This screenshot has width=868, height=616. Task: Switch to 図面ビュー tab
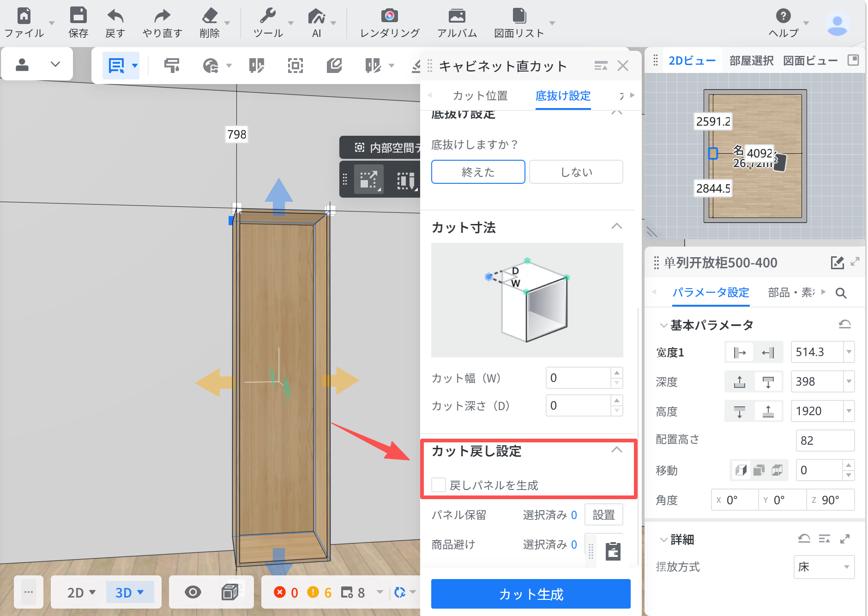[810, 60]
